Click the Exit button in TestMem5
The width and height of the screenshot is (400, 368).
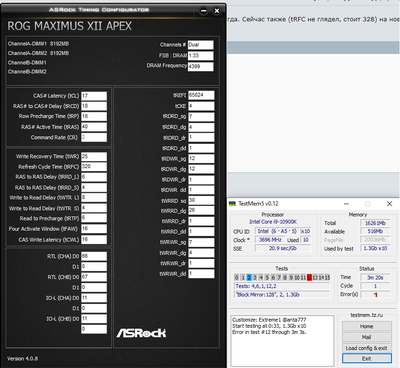pos(367,358)
